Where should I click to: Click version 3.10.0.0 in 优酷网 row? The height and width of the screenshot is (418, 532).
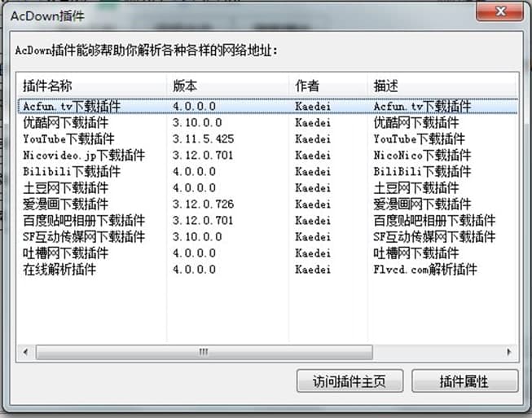(x=197, y=122)
